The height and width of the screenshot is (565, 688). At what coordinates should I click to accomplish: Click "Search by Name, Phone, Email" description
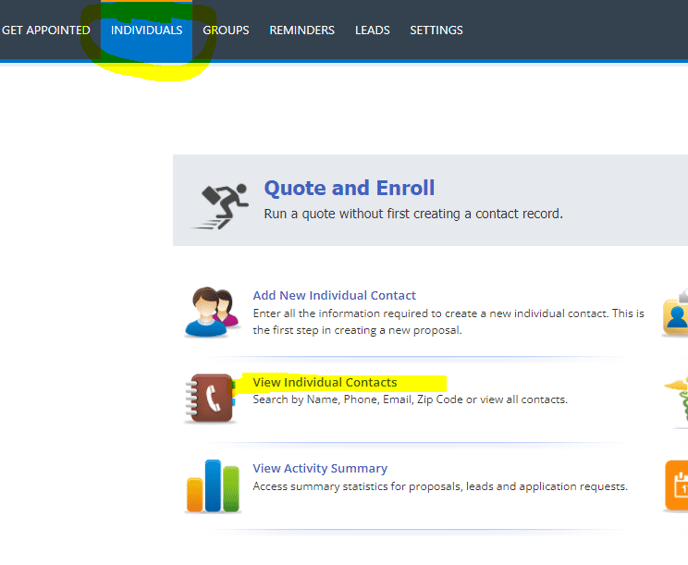[x=410, y=400]
